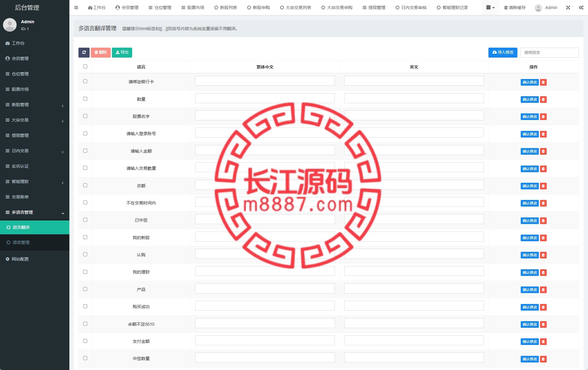588x370 pixels.
Task: Open 网站配置 in the sidebar
Action: pos(35,259)
